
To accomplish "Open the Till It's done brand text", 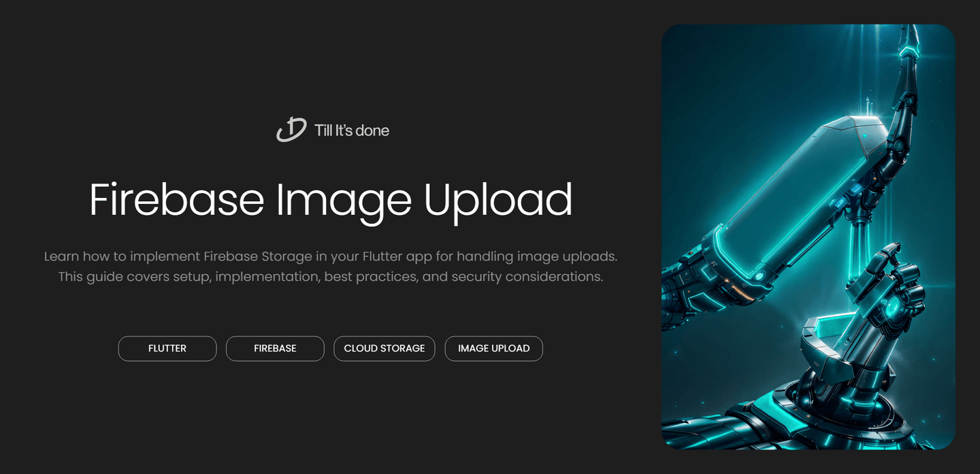I will click(352, 131).
